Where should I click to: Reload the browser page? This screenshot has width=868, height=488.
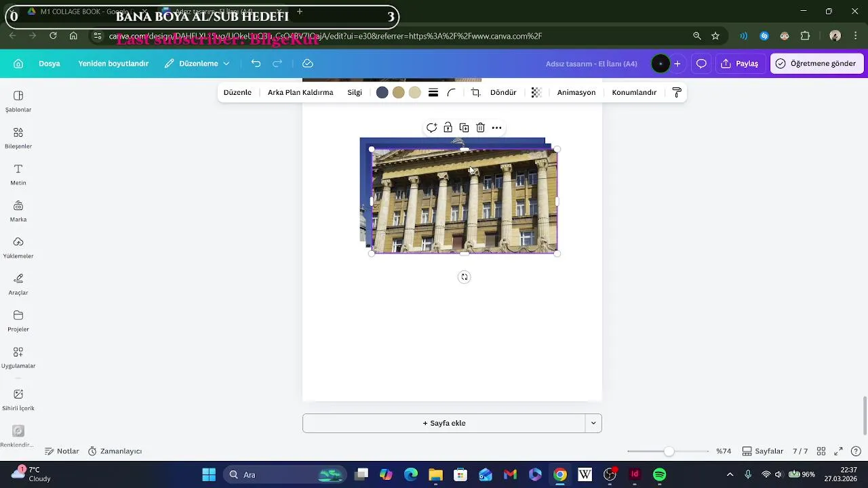point(52,36)
